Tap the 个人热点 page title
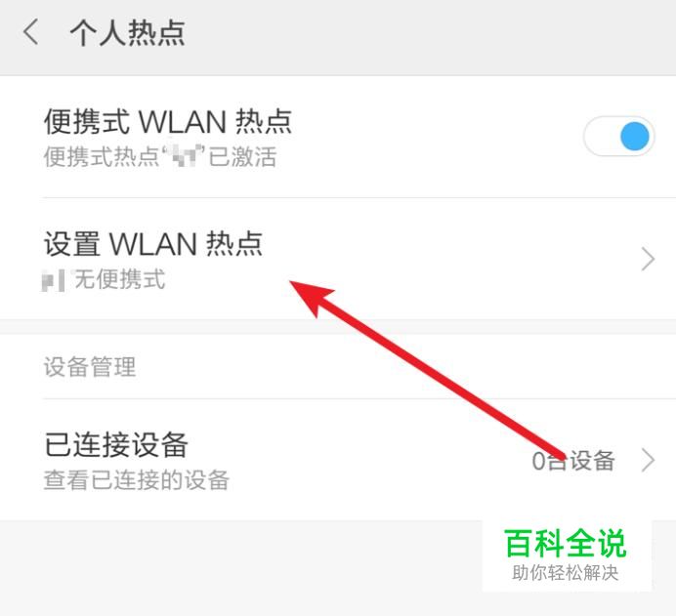This screenshot has height=616, width=676. coord(128,32)
